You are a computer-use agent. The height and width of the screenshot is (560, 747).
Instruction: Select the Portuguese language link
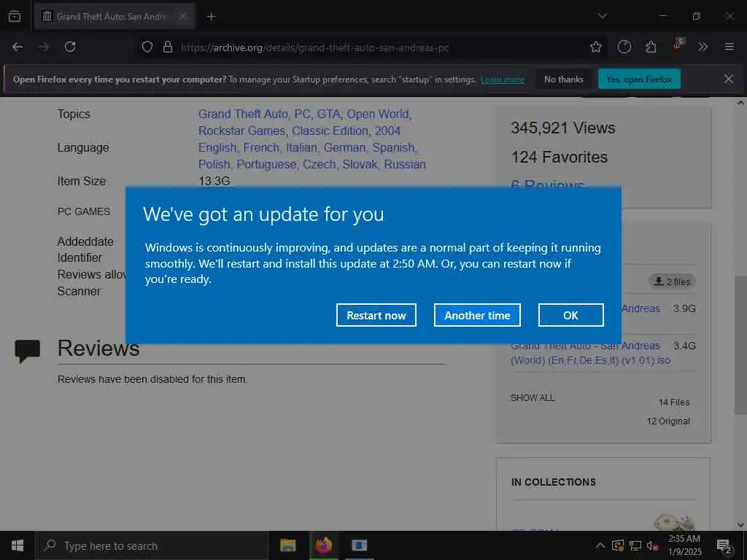point(266,164)
